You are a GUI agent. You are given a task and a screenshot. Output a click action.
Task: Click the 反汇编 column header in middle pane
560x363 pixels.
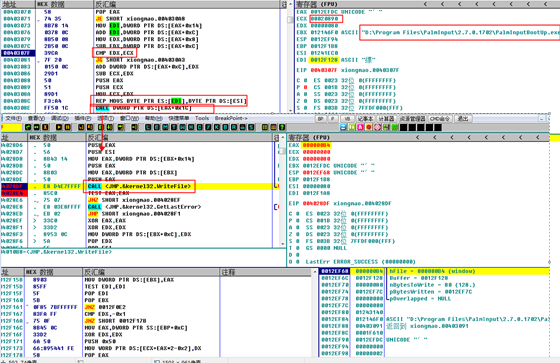(x=180, y=137)
